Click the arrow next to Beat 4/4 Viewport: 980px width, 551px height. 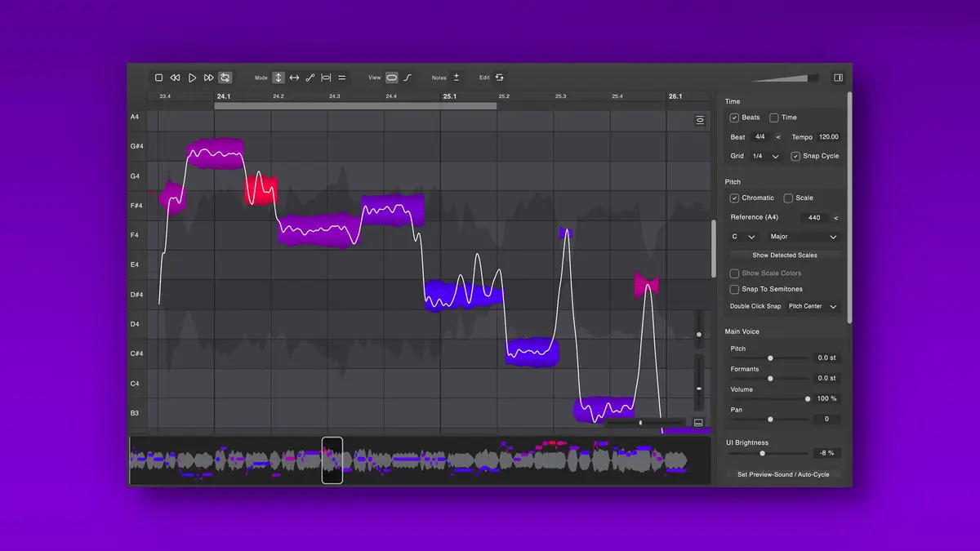click(778, 137)
